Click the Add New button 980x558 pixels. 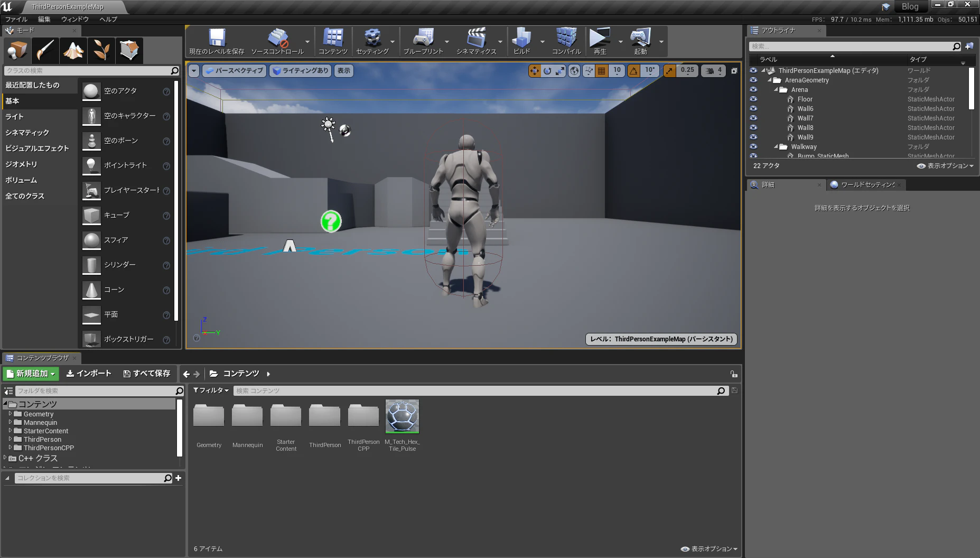click(31, 374)
